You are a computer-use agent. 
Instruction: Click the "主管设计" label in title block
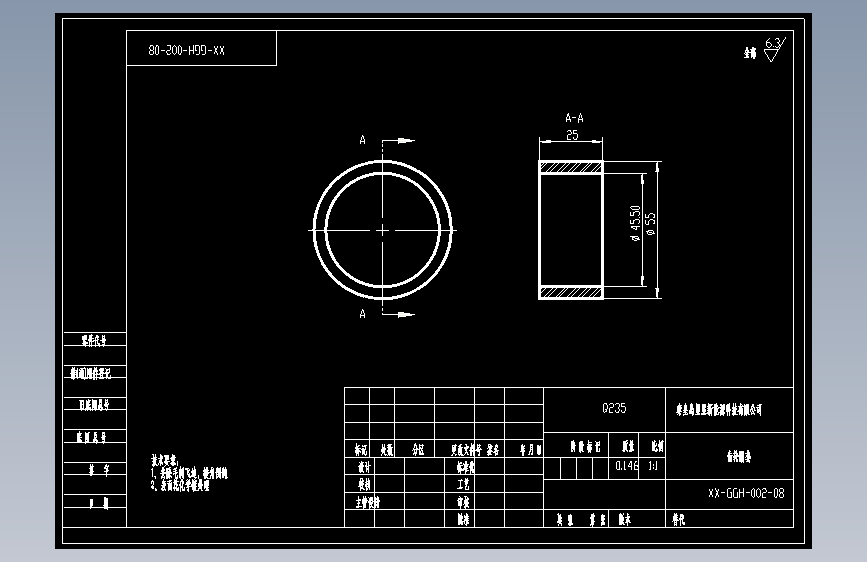367,502
